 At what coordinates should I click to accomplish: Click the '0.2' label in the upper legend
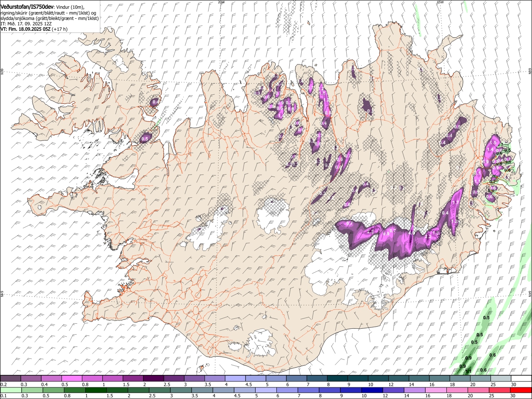[x=3, y=384]
